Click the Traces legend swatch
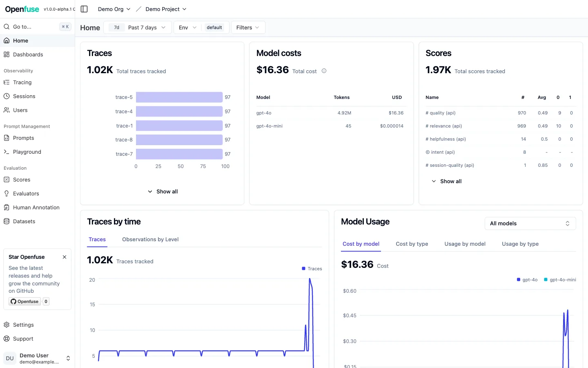 303,269
